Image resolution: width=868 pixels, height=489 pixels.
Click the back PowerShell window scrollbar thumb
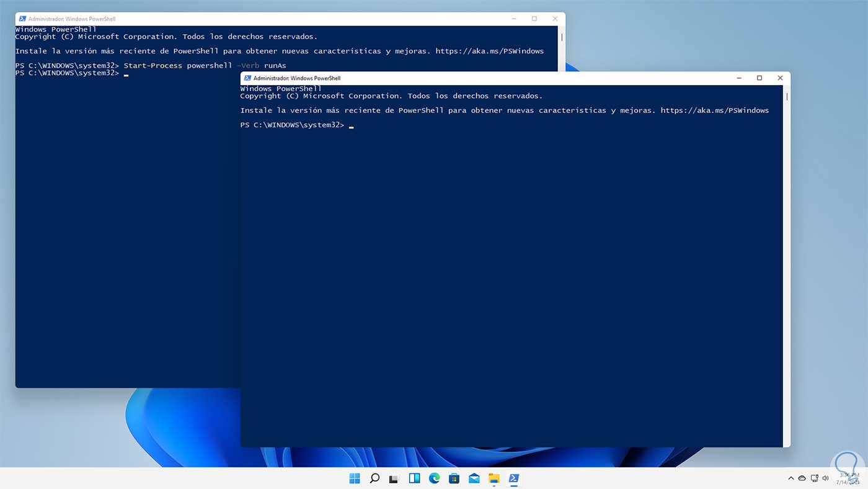tap(562, 37)
